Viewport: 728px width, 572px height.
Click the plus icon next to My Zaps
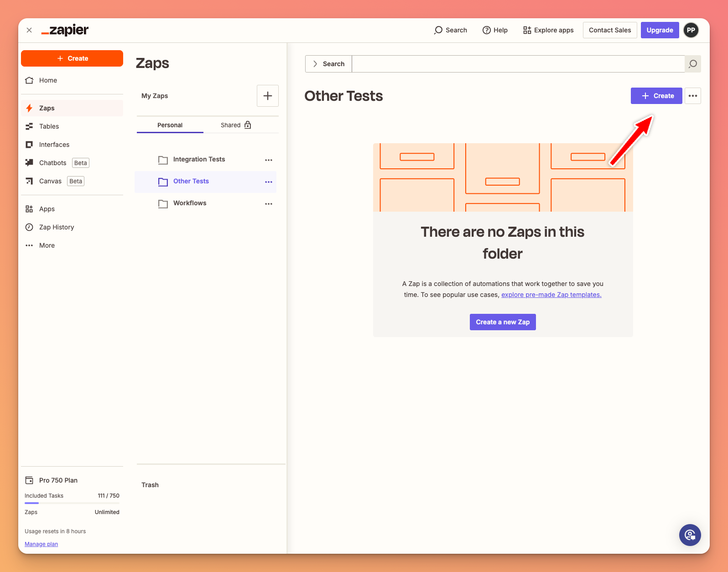(x=267, y=96)
